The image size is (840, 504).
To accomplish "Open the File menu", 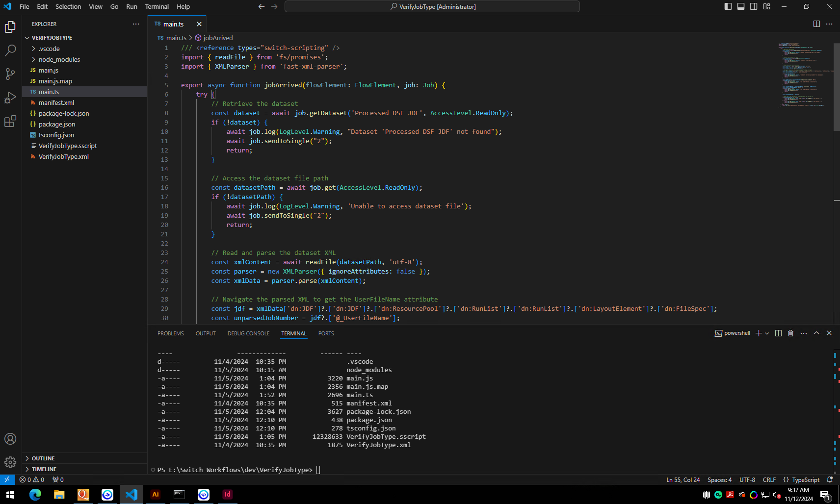I will tap(25, 7).
